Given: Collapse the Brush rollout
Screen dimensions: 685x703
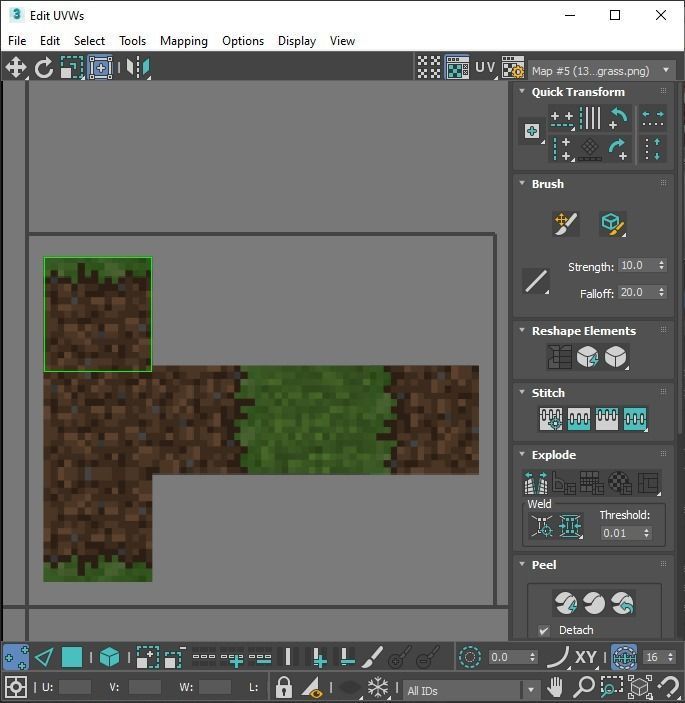Looking at the screenshot, I should coord(522,183).
